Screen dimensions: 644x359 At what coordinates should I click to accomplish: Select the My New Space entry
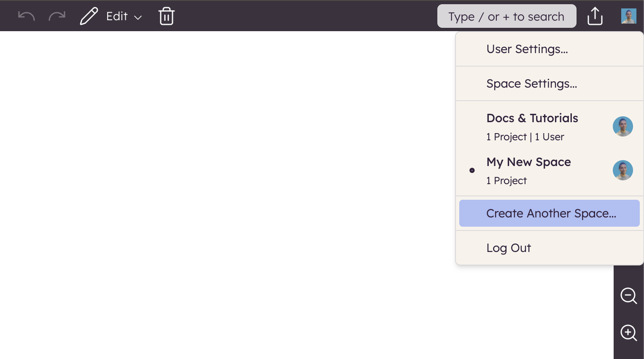[528, 162]
